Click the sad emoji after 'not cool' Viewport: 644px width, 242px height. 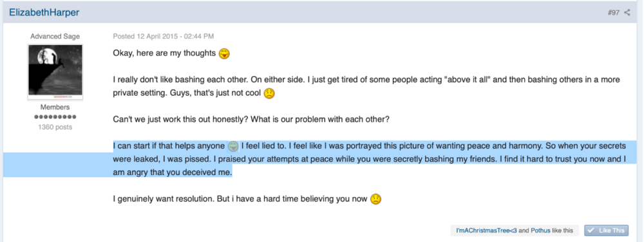[269, 93]
